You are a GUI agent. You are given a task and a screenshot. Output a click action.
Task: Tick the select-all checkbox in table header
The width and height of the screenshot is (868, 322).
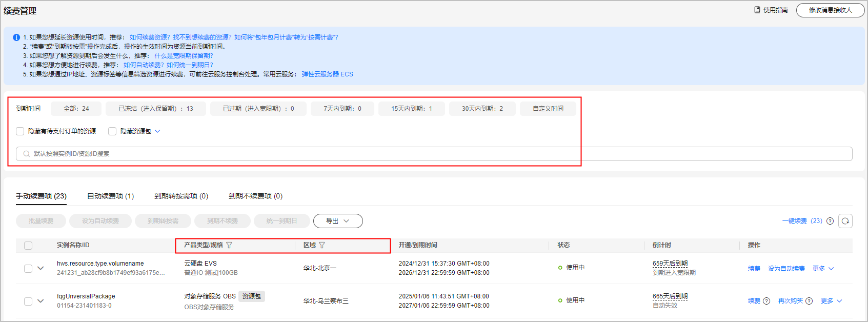click(x=28, y=246)
